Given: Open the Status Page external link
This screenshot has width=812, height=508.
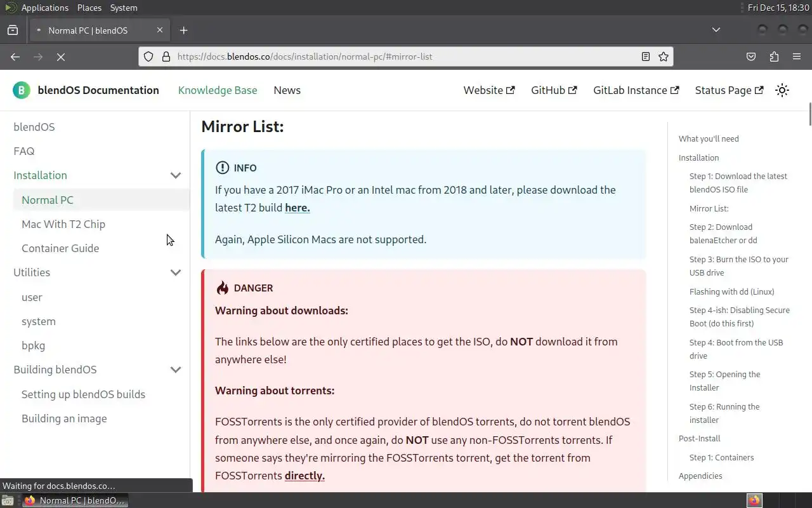Looking at the screenshot, I should 730,90.
